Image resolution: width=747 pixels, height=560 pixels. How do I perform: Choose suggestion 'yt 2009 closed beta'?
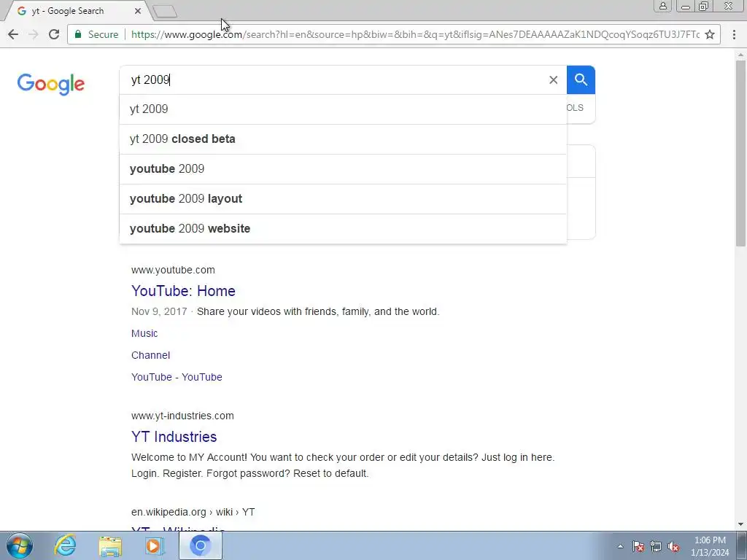point(343,139)
